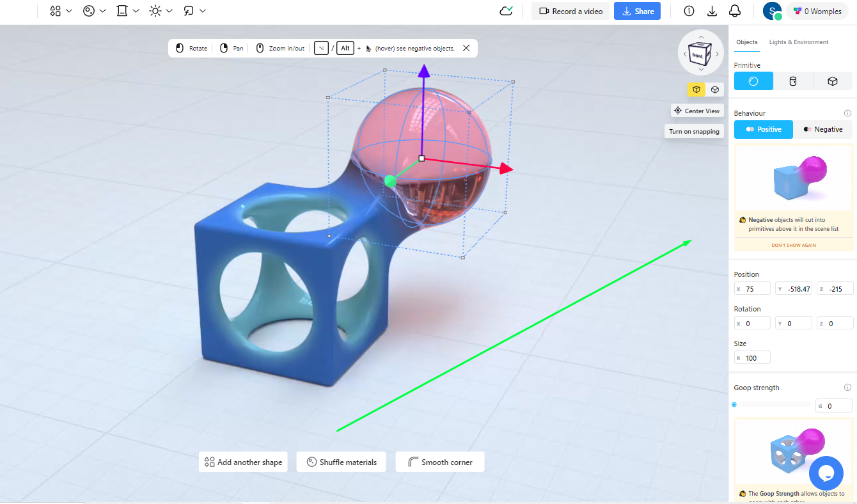Click Add another shape

[243, 462]
